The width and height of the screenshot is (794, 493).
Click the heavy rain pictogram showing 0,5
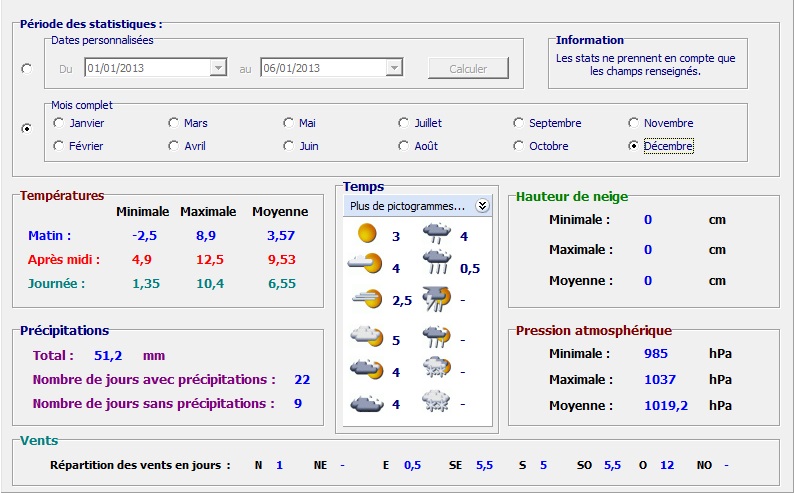point(436,263)
